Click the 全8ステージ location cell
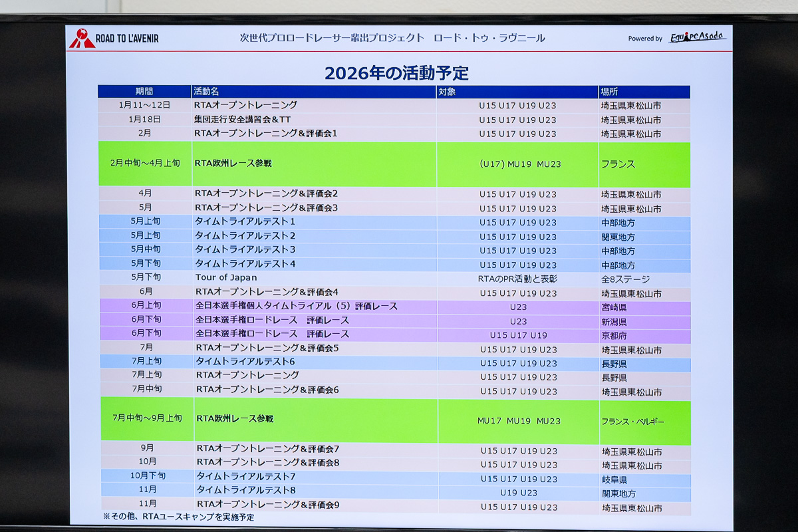The image size is (798, 532). [x=625, y=279]
